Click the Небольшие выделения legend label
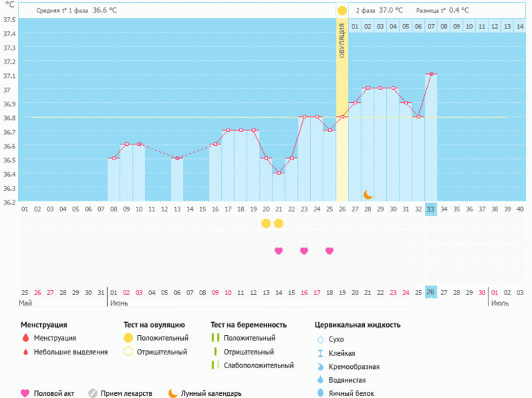Screen dimensions: 532x398 (x=71, y=352)
